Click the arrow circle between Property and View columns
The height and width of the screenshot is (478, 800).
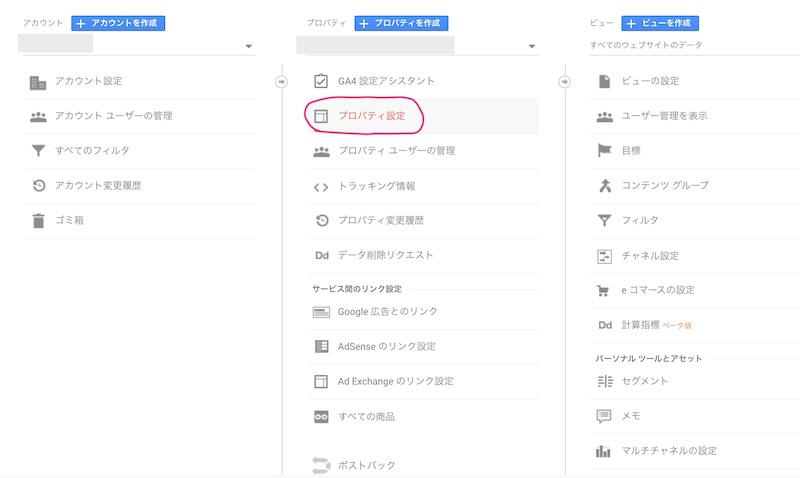pyautogui.click(x=564, y=82)
